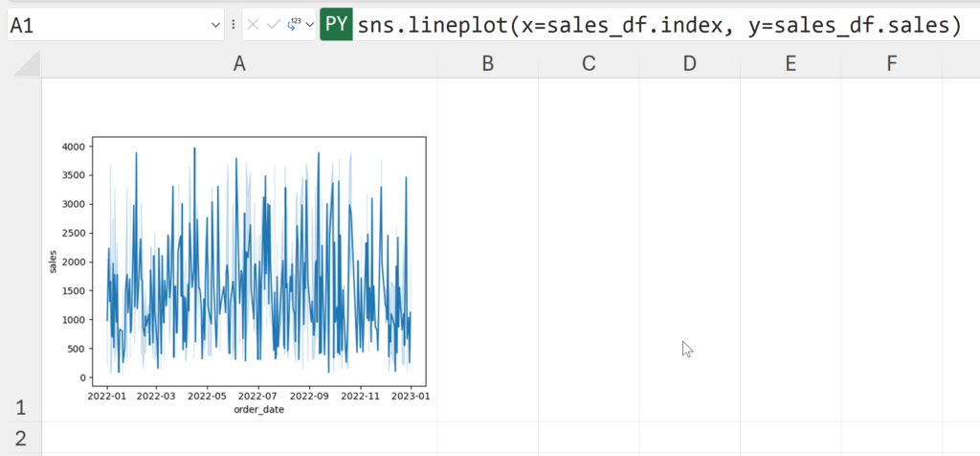Image resolution: width=980 pixels, height=456 pixels.
Task: Select column D header
Action: (x=690, y=64)
